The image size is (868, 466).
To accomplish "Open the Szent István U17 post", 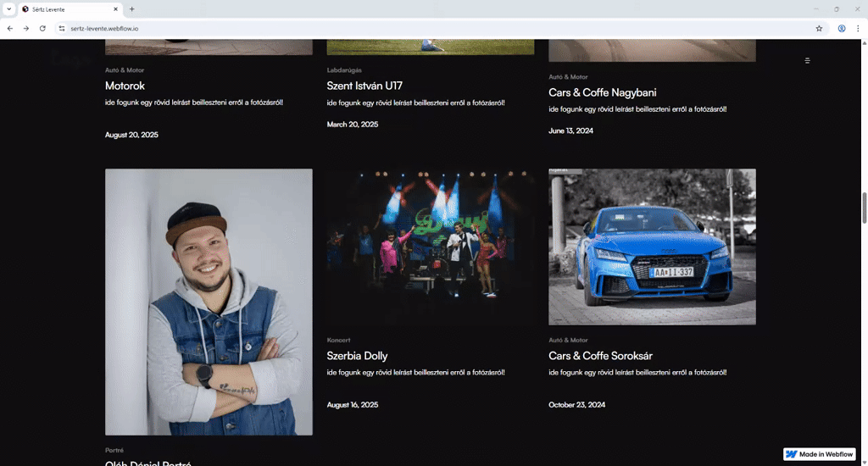I will [x=363, y=86].
